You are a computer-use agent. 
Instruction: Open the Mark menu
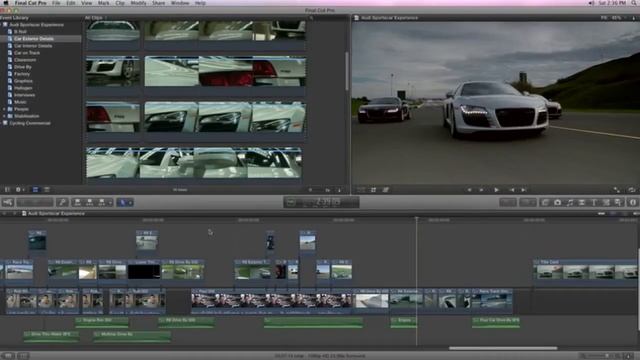[104, 3]
